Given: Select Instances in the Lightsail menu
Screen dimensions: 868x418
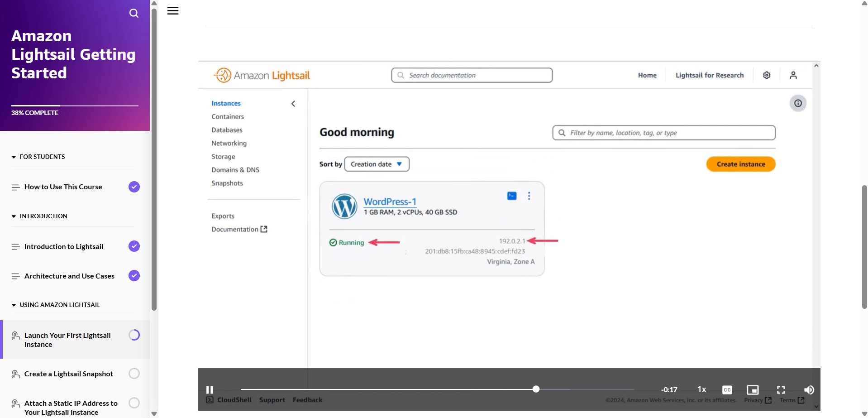Looking at the screenshot, I should tap(226, 103).
